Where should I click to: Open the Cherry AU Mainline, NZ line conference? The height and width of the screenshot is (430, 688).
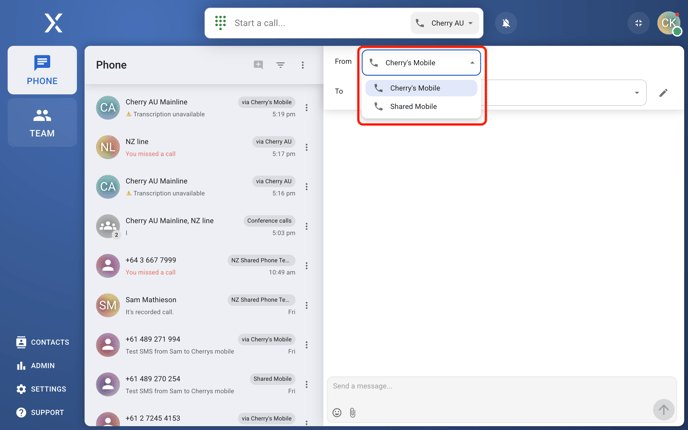[x=204, y=226]
